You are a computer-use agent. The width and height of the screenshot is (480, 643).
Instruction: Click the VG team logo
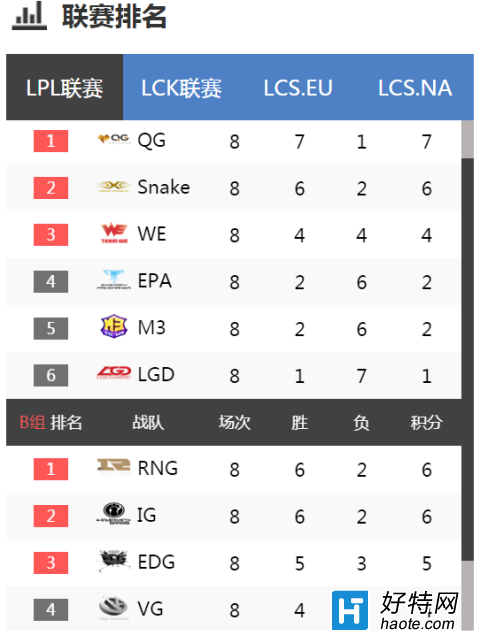point(114,608)
